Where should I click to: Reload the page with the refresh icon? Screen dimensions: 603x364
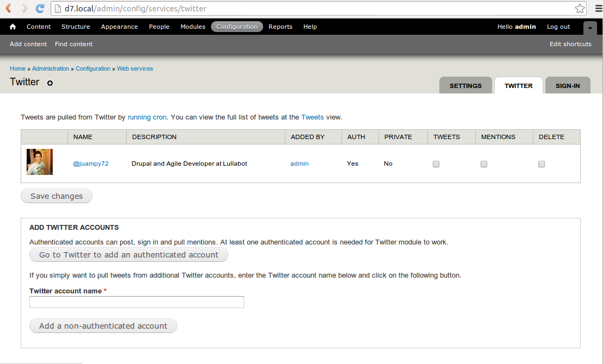[40, 8]
